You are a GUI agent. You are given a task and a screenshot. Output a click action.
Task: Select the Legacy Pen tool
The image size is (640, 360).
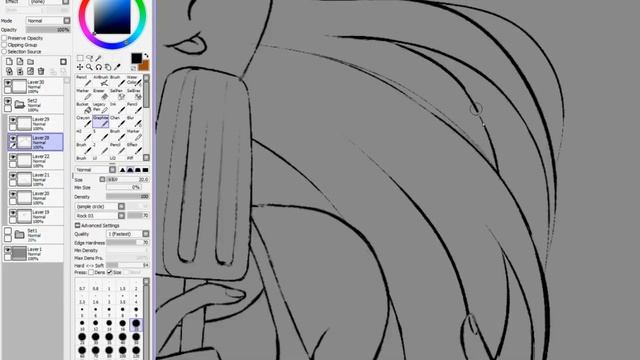101,108
